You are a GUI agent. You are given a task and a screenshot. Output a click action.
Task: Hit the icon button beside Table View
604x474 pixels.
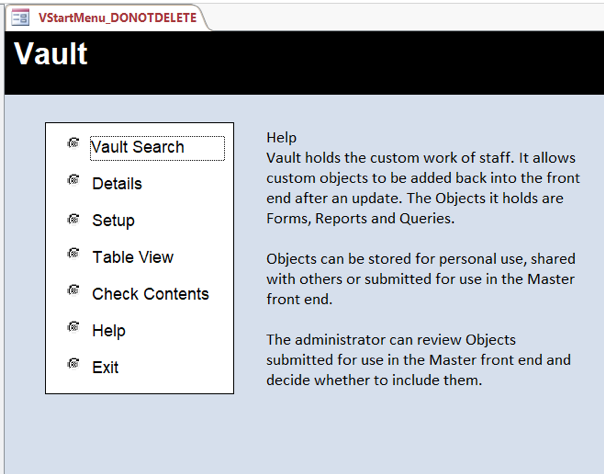coord(73,254)
